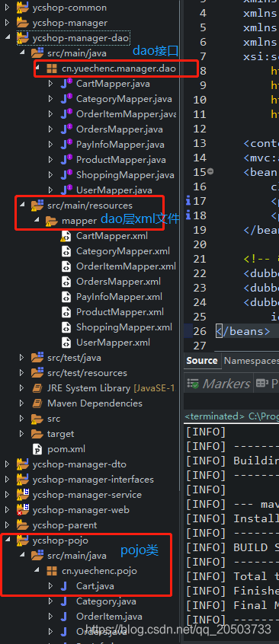Open PayInfoMapper.java in the tree
This screenshot has width=279, height=644.
[120, 145]
